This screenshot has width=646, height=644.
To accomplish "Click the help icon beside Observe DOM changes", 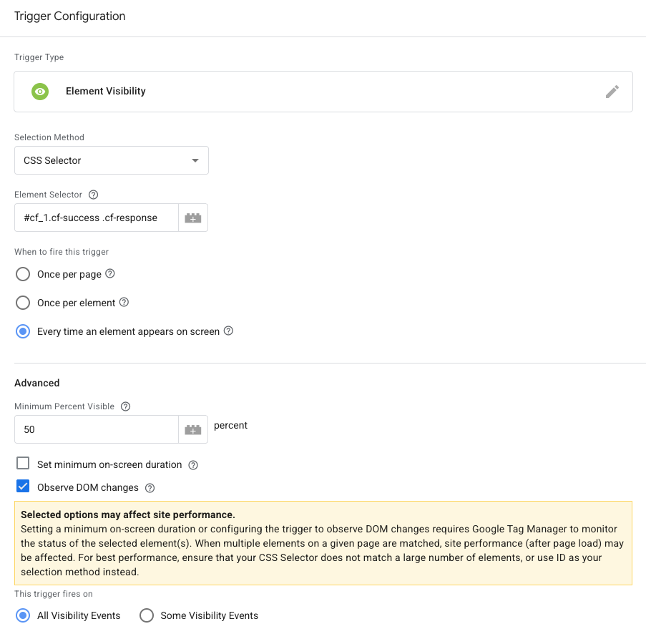I will [150, 487].
